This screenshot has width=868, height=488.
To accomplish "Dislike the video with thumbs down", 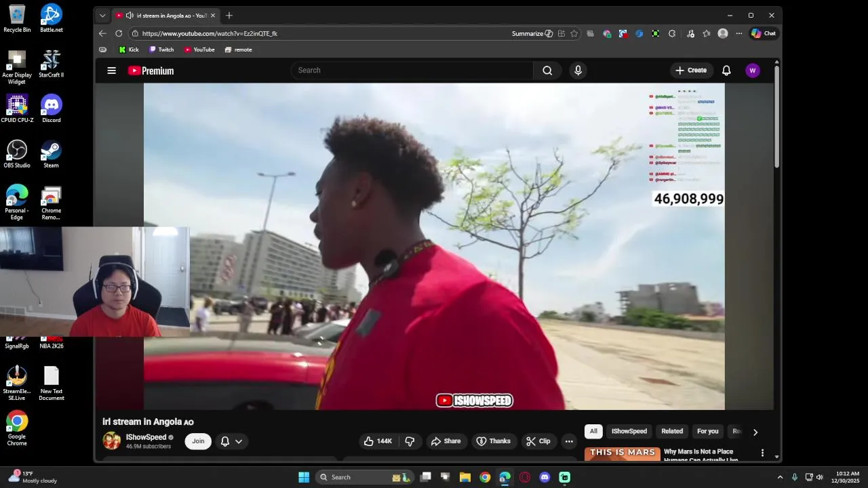I will click(410, 441).
